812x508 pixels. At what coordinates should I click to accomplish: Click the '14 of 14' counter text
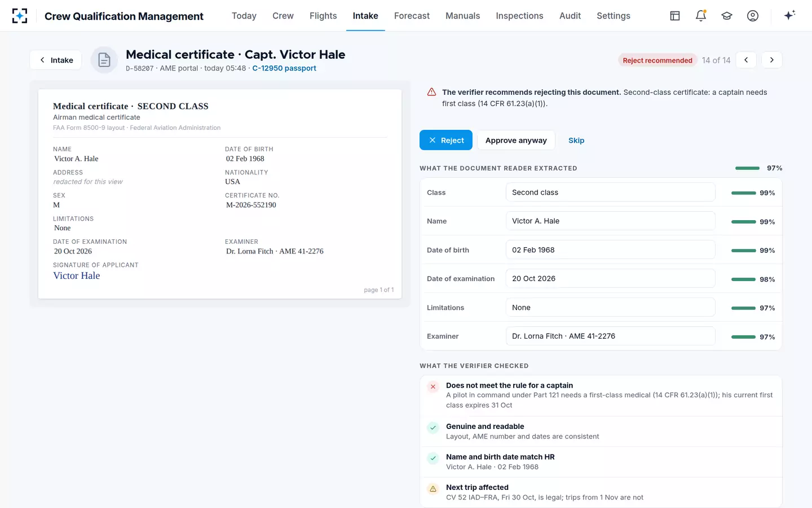pyautogui.click(x=716, y=60)
